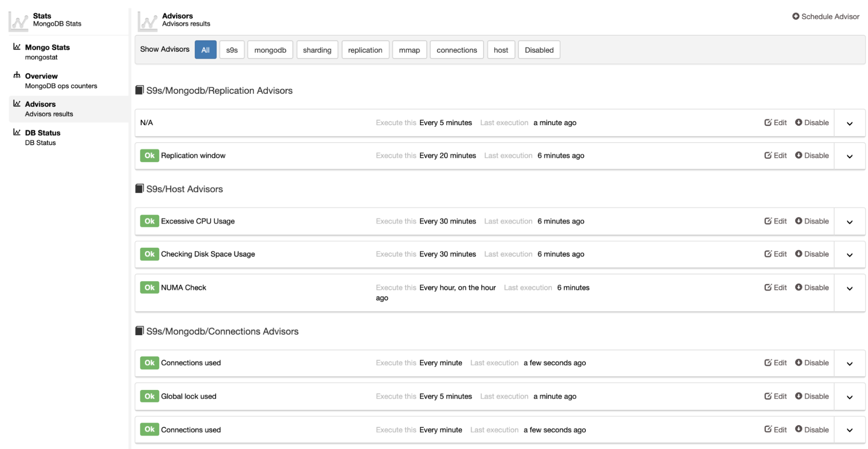Filter advisors by replication
Image resolution: width=868 pixels, height=449 pixels.
tap(365, 50)
